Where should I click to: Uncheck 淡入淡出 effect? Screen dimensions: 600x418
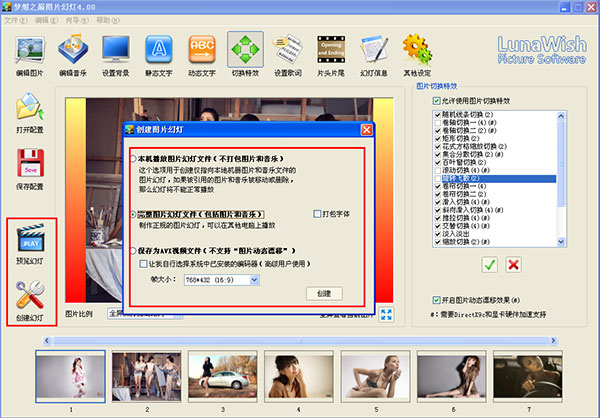pyautogui.click(x=438, y=234)
